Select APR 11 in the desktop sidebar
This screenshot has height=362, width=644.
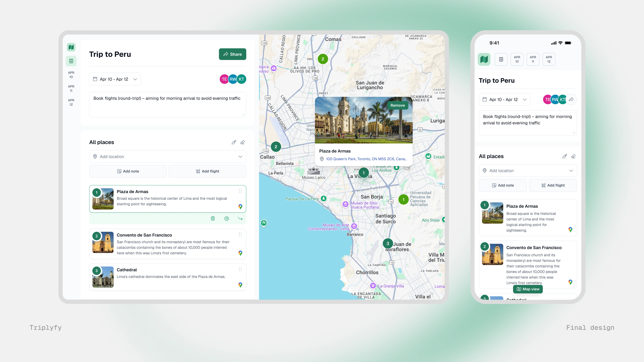[x=71, y=88]
